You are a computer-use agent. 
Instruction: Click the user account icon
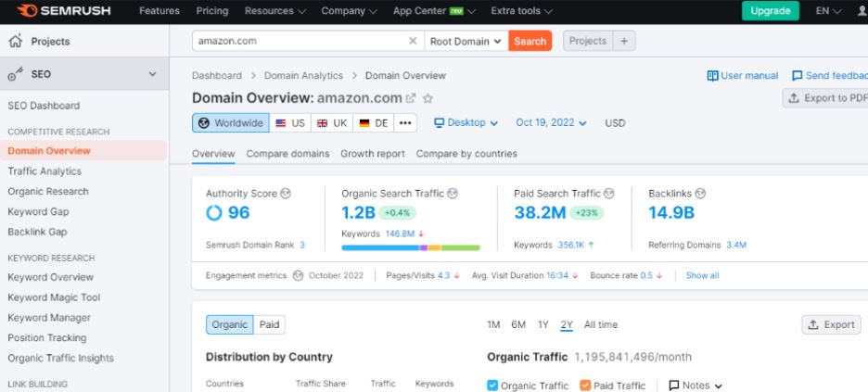(862, 11)
